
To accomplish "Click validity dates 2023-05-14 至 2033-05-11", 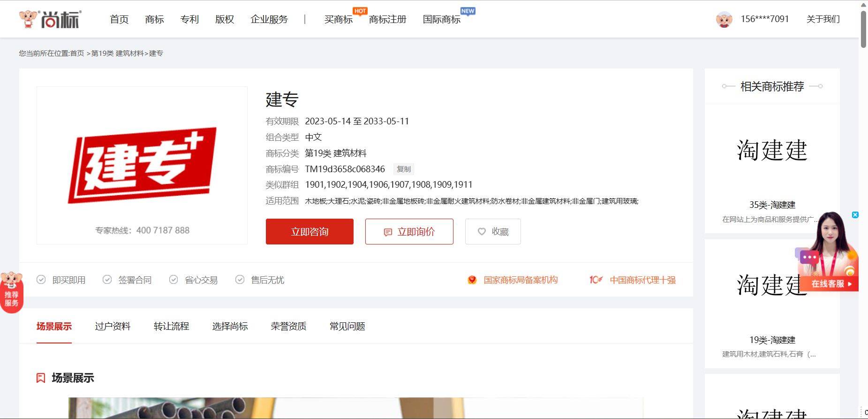I will pos(357,121).
